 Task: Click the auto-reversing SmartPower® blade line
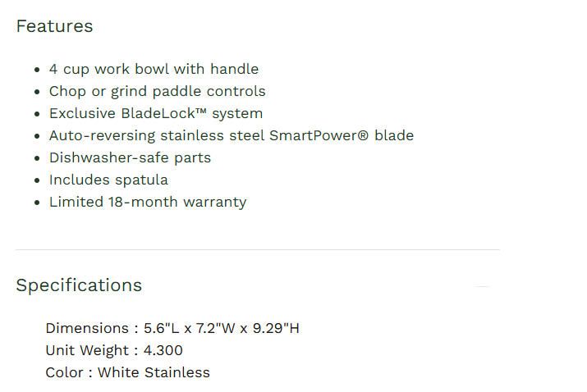tap(231, 135)
